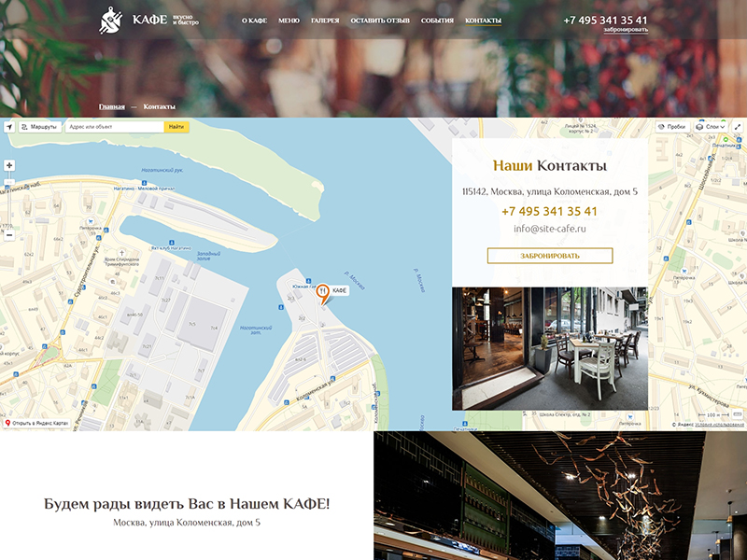Image resolution: width=747 pixels, height=560 pixels.
Task: Focus the Адрес или объект search field
Action: pyautogui.click(x=114, y=127)
